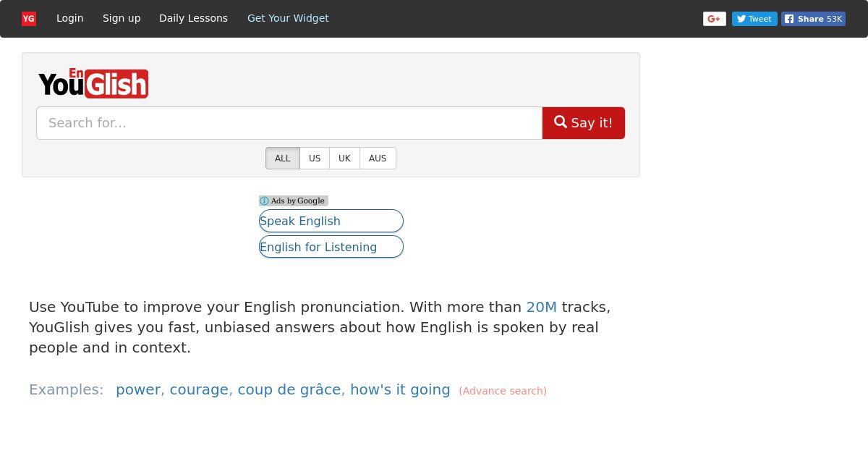Click the Say it! search button
The height and width of the screenshot is (456, 868).
click(x=584, y=123)
